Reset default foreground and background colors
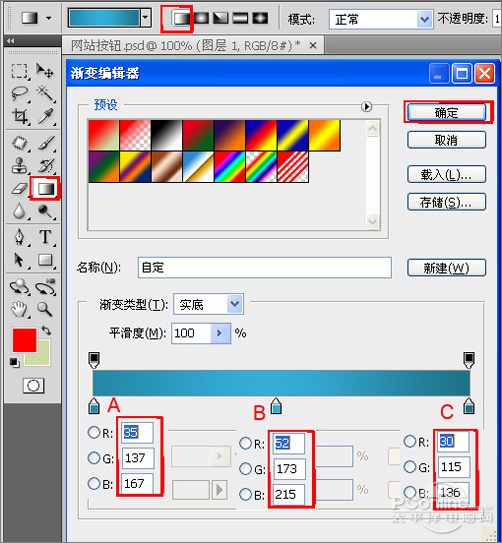502x543 pixels. tap(15, 363)
